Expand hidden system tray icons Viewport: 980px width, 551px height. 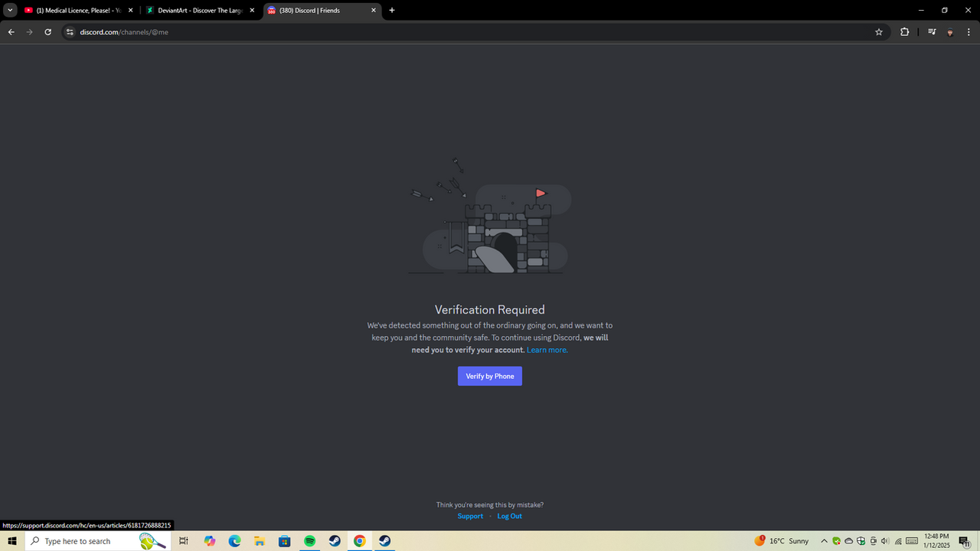pyautogui.click(x=825, y=541)
